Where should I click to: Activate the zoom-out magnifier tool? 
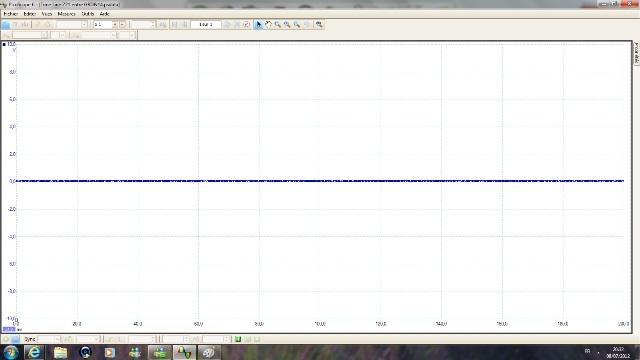tap(297, 24)
